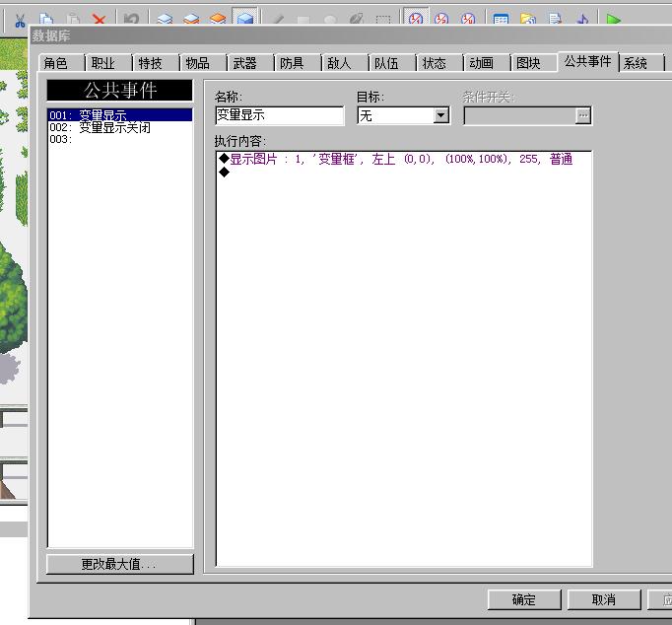Screen dimensions: 672x625
Task: Set map zoom to 1/4 scale
Action: click(x=468, y=20)
